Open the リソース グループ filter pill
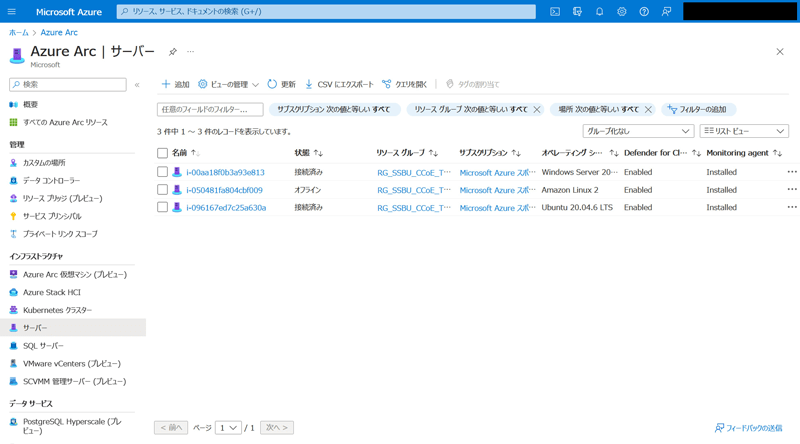This screenshot has height=444, width=800. coord(470,109)
